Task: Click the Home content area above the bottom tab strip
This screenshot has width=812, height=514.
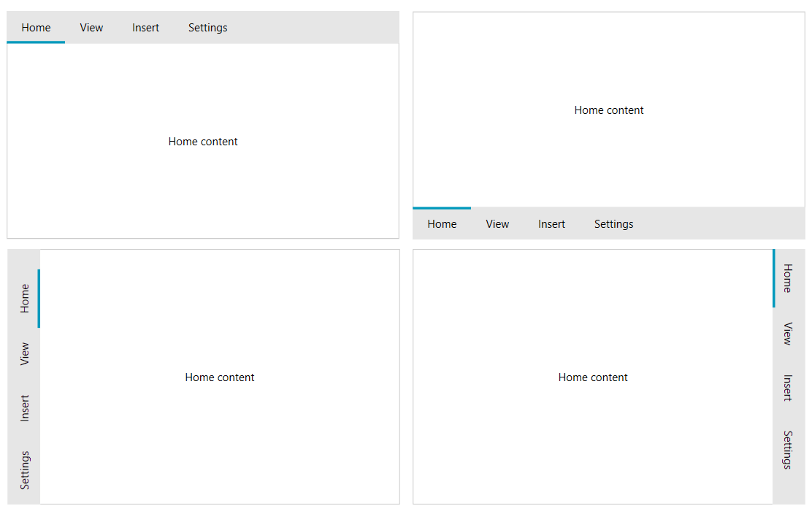Action: 609,110
